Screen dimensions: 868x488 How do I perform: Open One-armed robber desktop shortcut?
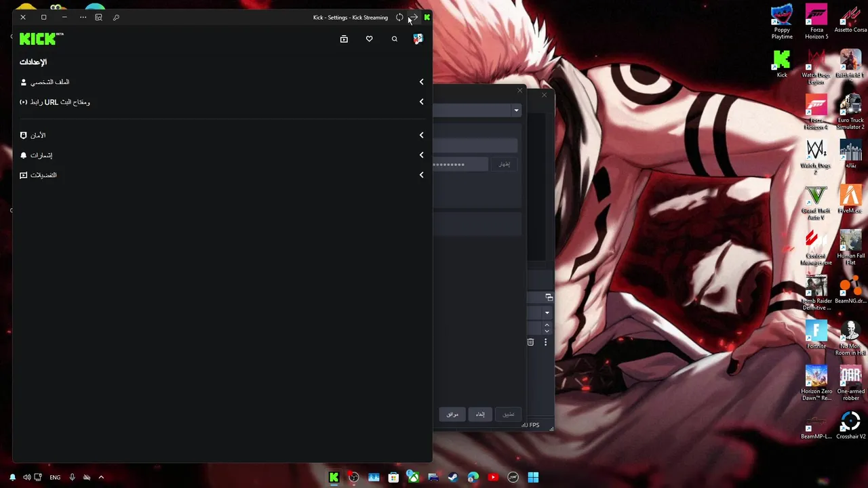click(x=850, y=384)
